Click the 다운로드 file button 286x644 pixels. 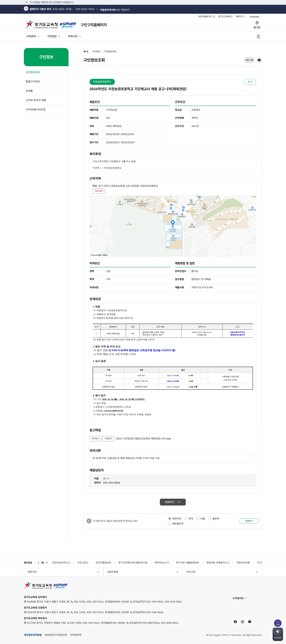pyautogui.click(x=108, y=438)
